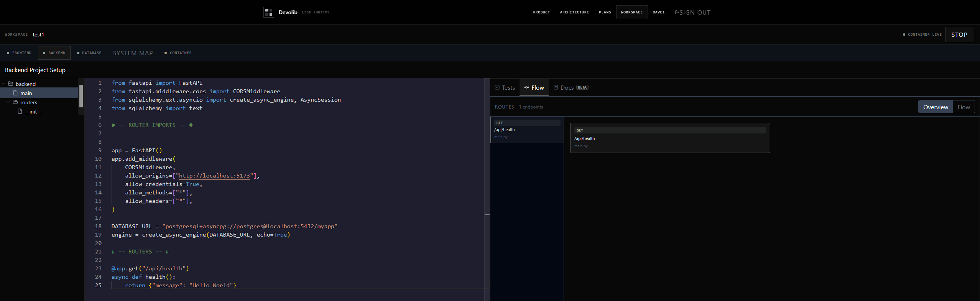
Task: Go to the Plans page
Action: point(605,12)
